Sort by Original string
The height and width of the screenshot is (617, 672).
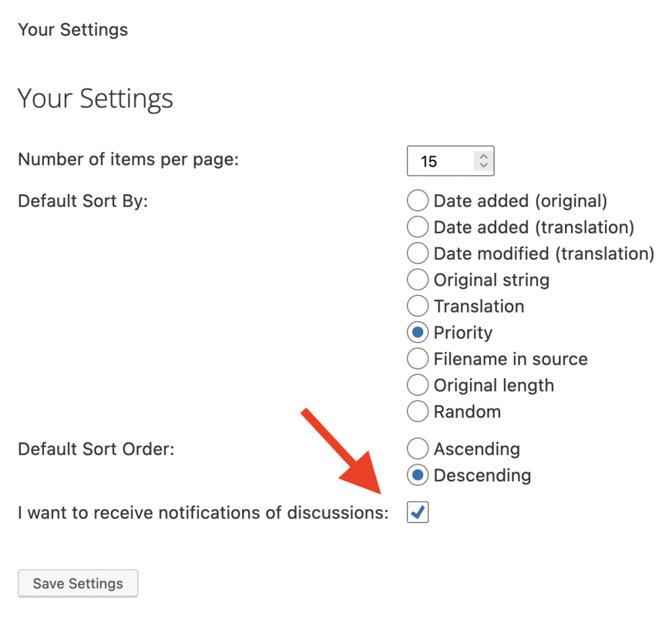click(x=417, y=280)
